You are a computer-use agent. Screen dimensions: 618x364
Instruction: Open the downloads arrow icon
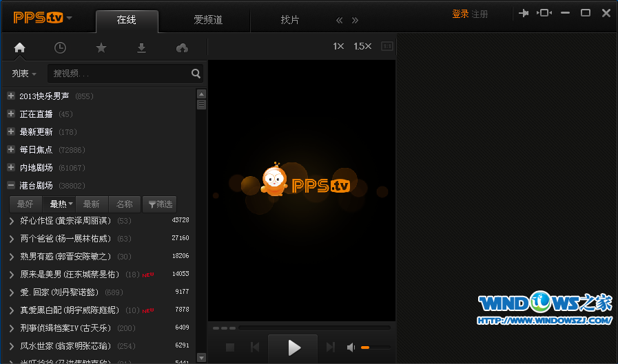click(x=141, y=47)
